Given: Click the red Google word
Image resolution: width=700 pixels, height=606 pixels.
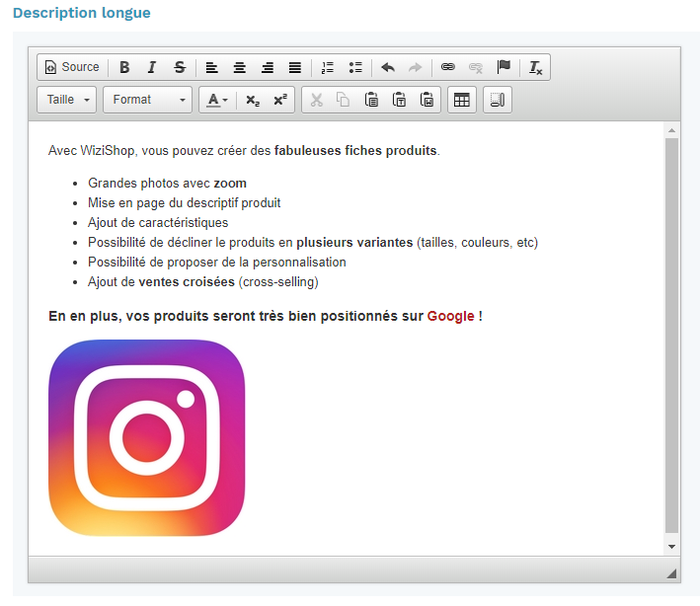Looking at the screenshot, I should click(450, 316).
